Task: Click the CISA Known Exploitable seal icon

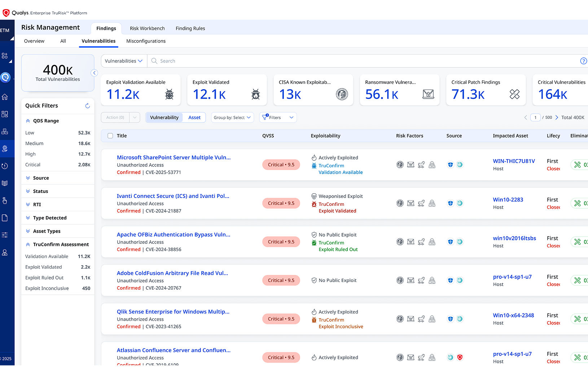Action: 342,94
